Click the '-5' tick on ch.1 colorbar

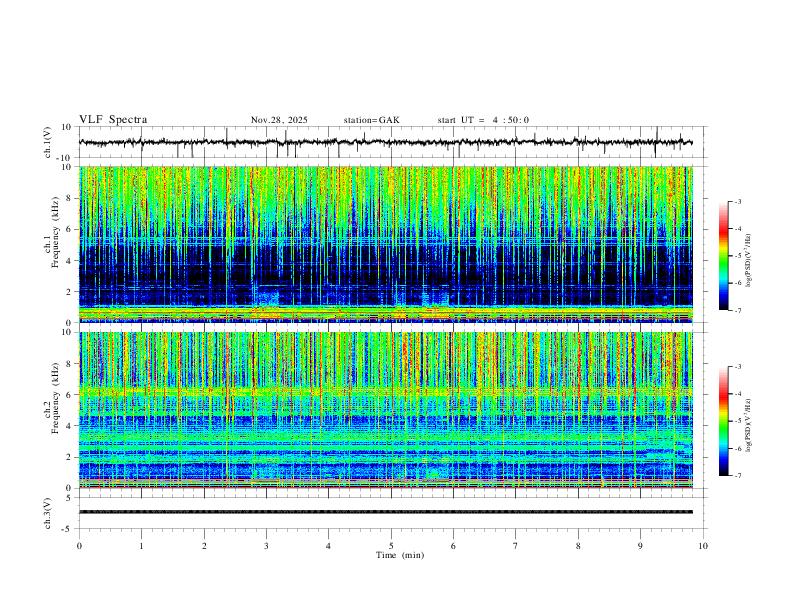click(x=738, y=256)
